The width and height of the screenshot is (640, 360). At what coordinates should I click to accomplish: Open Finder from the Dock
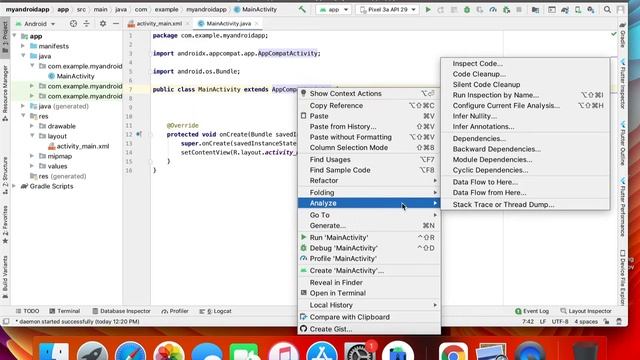[54, 351]
